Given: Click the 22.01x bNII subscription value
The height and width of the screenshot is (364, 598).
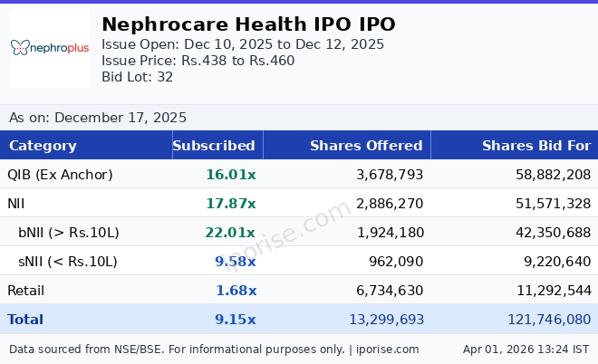Looking at the screenshot, I should 230,233.
